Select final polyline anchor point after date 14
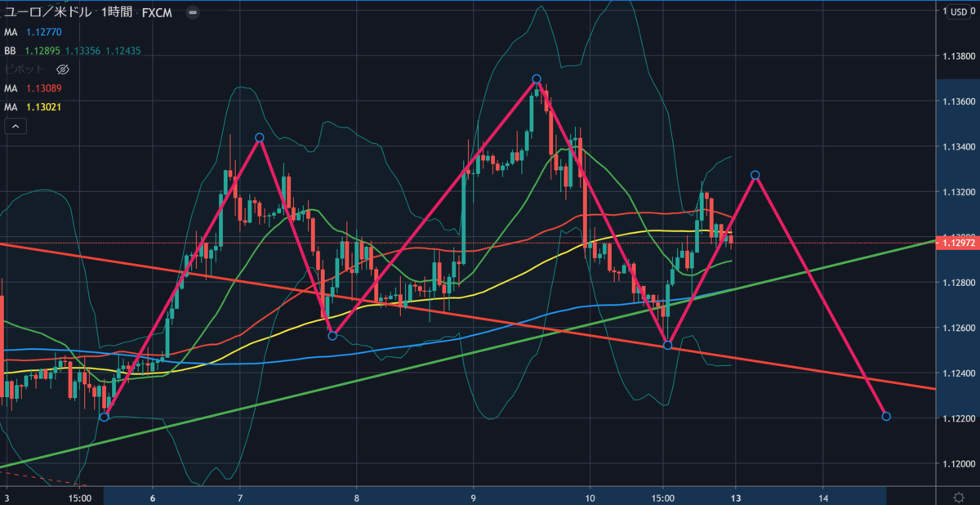 point(886,417)
